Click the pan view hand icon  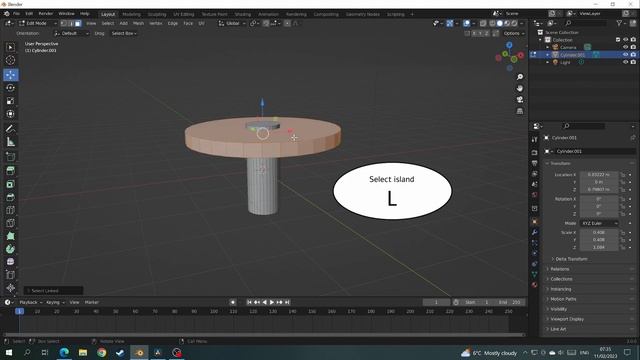pyautogui.click(x=520, y=88)
